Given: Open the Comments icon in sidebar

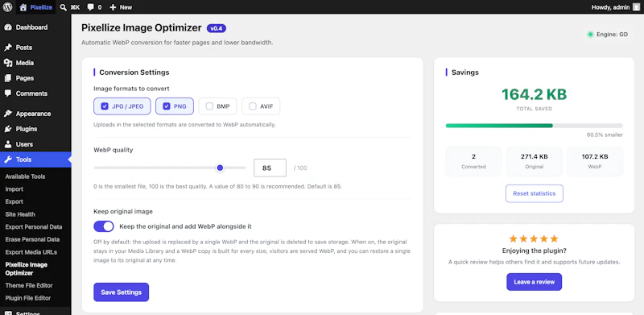Looking at the screenshot, I should click(x=8, y=93).
